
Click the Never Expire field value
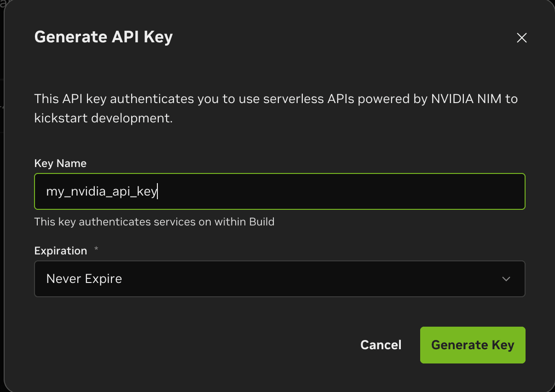click(x=84, y=279)
